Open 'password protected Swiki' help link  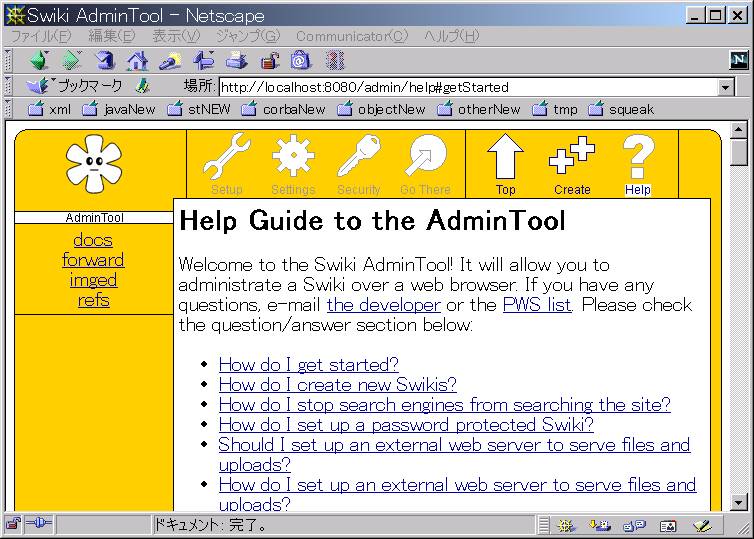[406, 425]
